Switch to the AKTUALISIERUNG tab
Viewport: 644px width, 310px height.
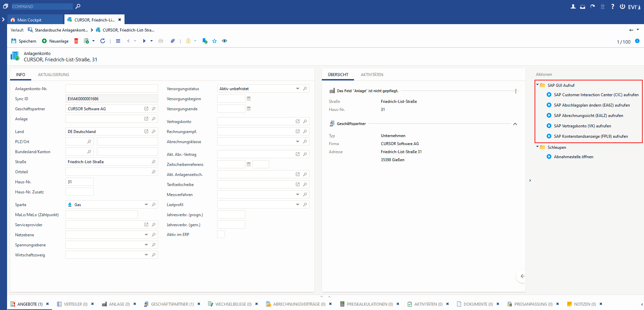(x=53, y=75)
